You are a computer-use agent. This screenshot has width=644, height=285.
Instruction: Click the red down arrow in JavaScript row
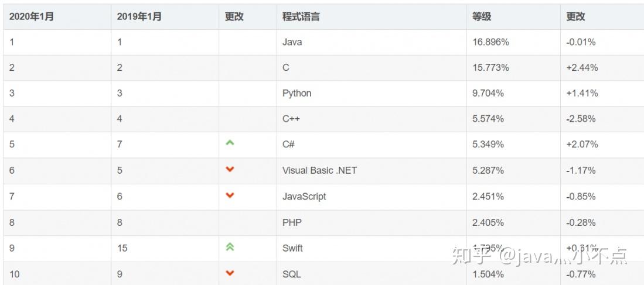[230, 195]
